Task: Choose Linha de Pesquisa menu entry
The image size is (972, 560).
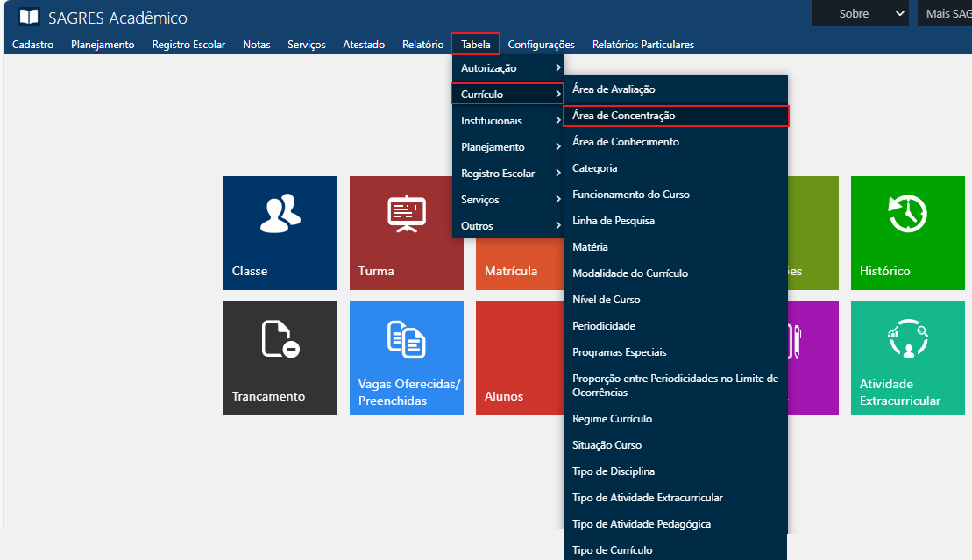Action: 614,221
